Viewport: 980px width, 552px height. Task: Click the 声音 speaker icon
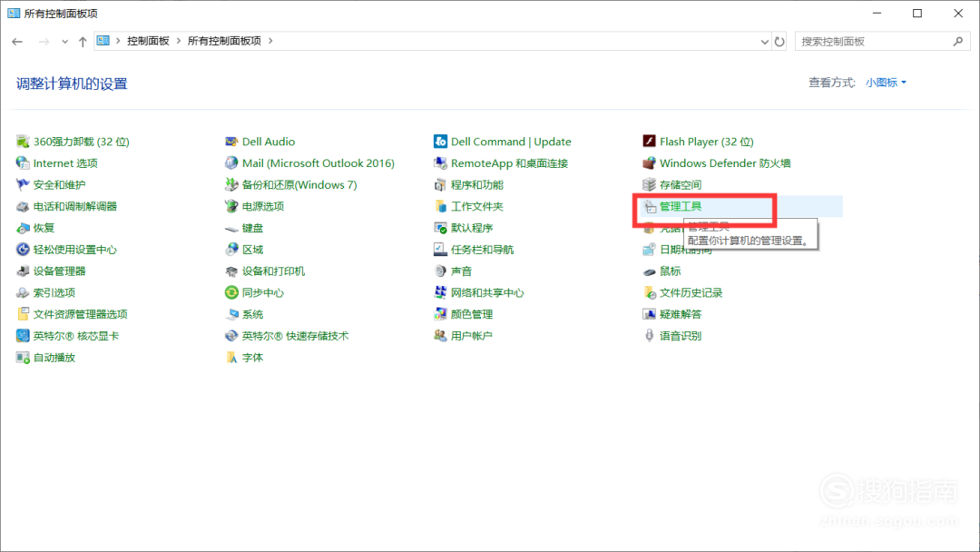pyautogui.click(x=440, y=271)
